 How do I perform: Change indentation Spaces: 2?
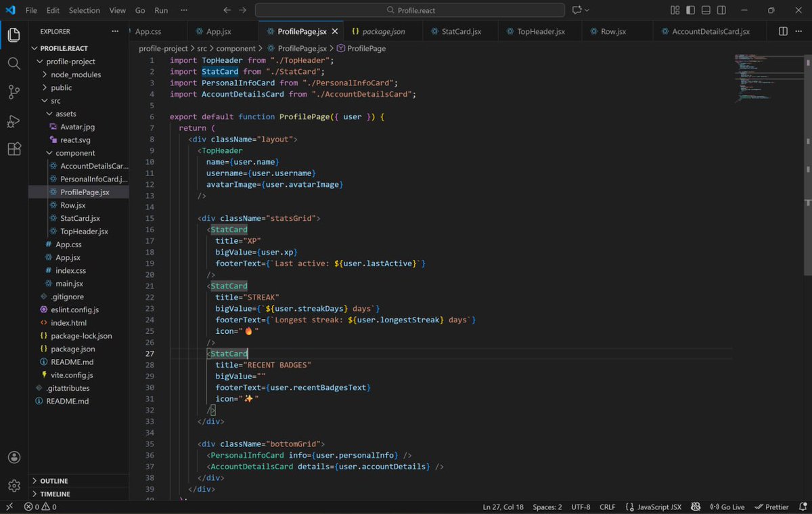click(x=547, y=507)
